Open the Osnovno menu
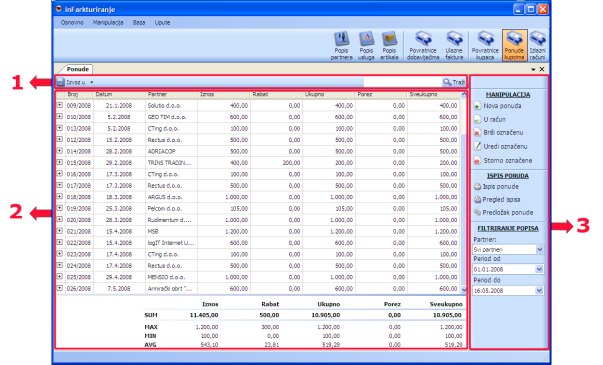603x365 pixels. [x=72, y=22]
